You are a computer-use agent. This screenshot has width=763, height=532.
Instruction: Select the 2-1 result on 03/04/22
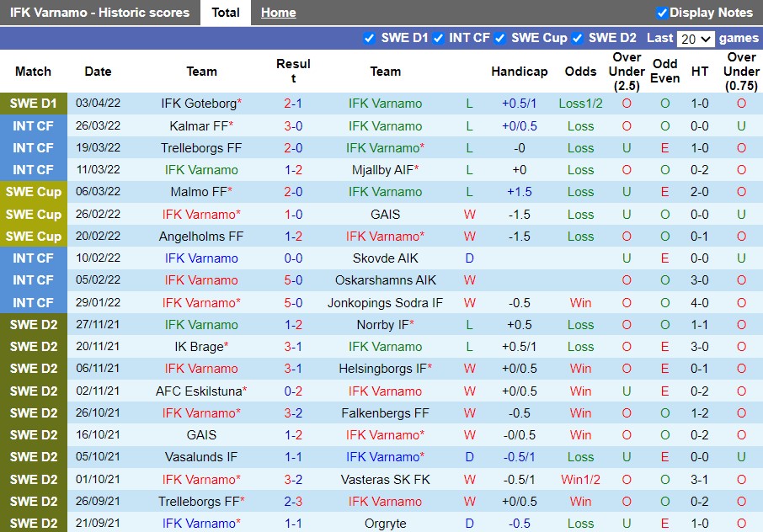[x=293, y=104]
